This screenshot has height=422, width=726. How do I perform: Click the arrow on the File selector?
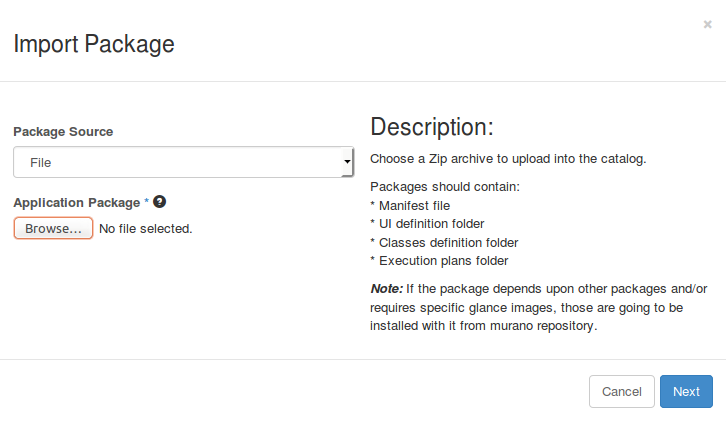(x=347, y=162)
